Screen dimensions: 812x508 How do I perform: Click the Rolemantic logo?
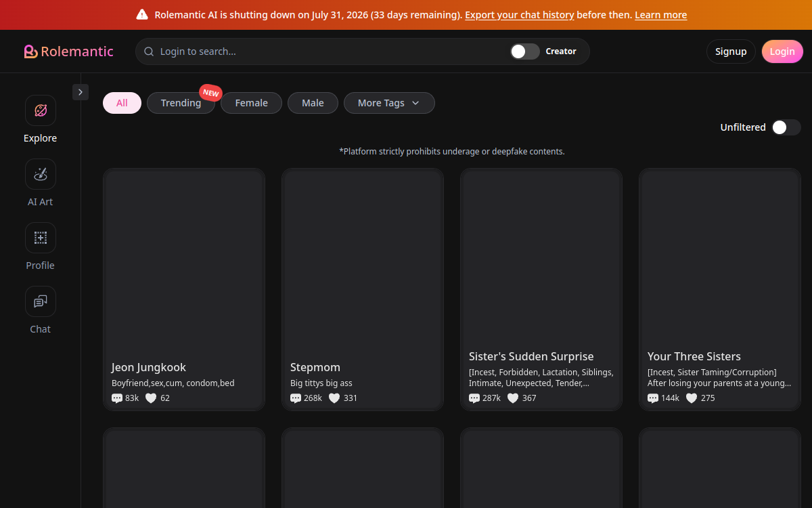(68, 51)
